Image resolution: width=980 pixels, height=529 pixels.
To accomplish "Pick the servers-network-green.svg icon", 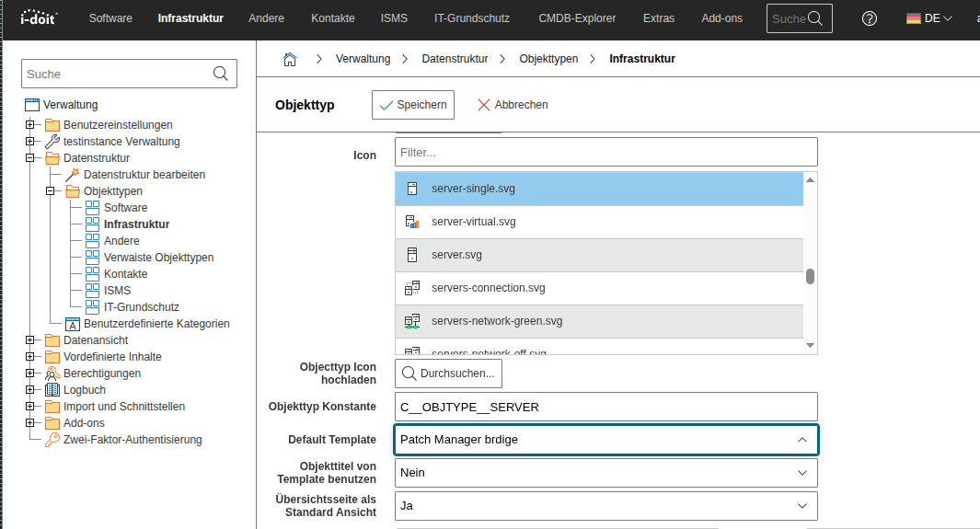I will pos(496,321).
